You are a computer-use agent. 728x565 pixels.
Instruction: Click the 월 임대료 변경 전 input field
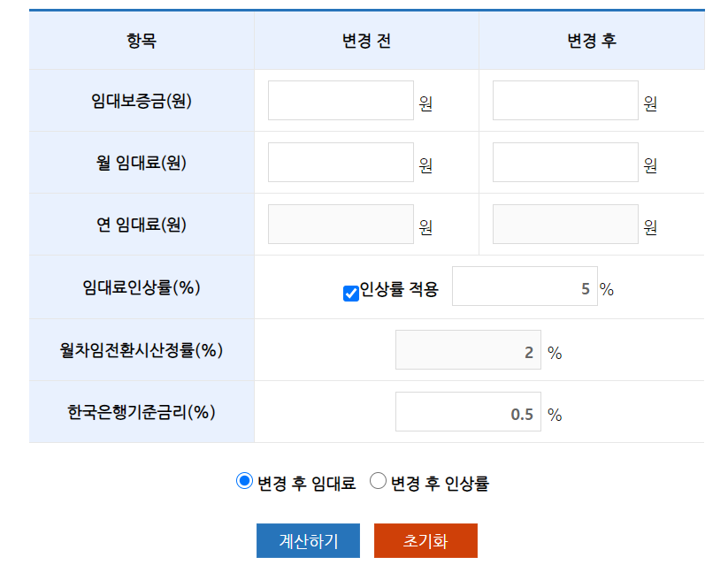point(341,162)
